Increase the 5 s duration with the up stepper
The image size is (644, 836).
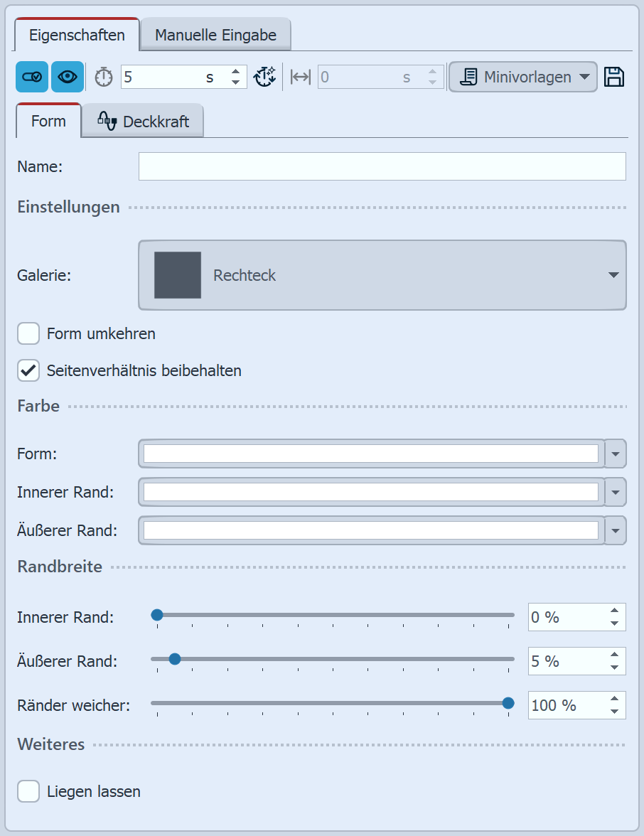(x=235, y=71)
